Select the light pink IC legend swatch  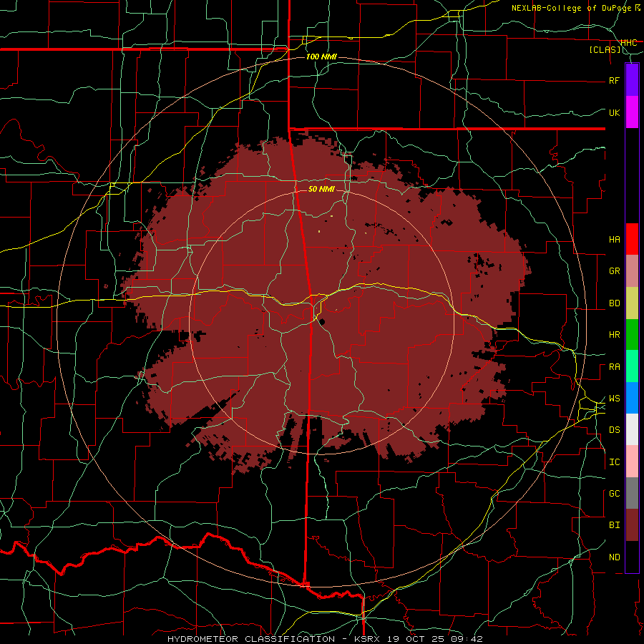click(632, 462)
